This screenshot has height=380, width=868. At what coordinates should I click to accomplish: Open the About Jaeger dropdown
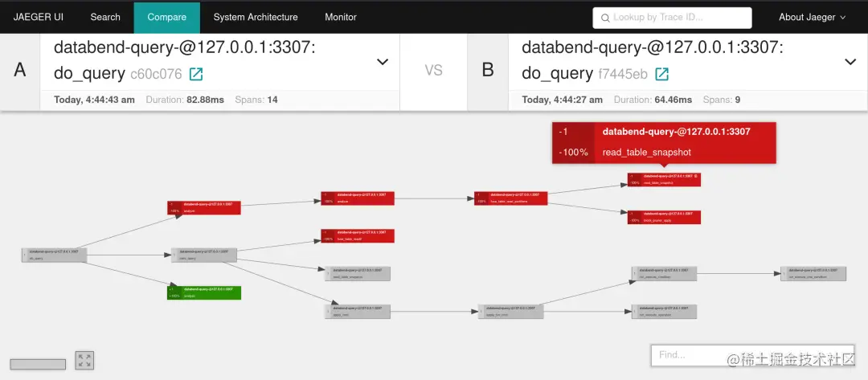pyautogui.click(x=812, y=17)
